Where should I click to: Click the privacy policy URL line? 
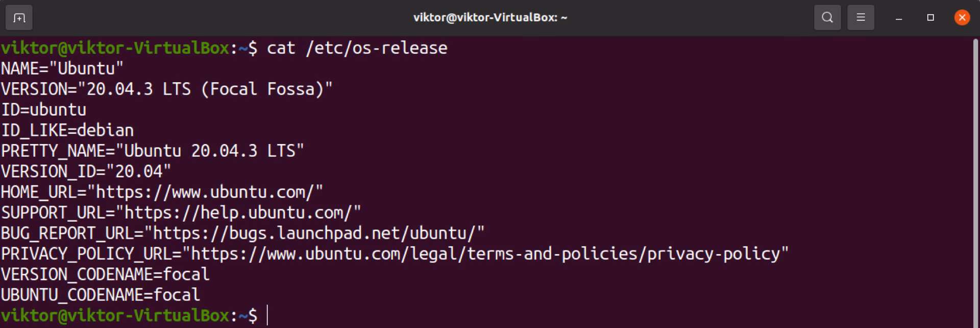[393, 252]
